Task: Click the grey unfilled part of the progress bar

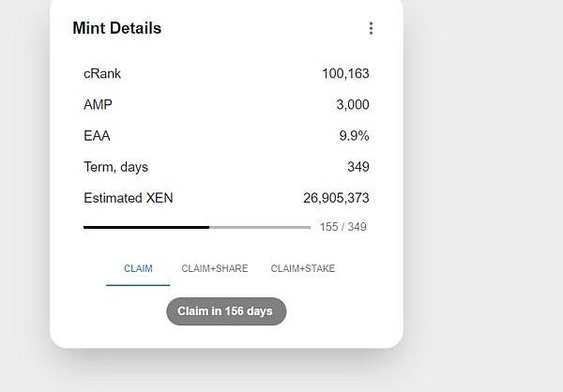Action: click(x=260, y=227)
